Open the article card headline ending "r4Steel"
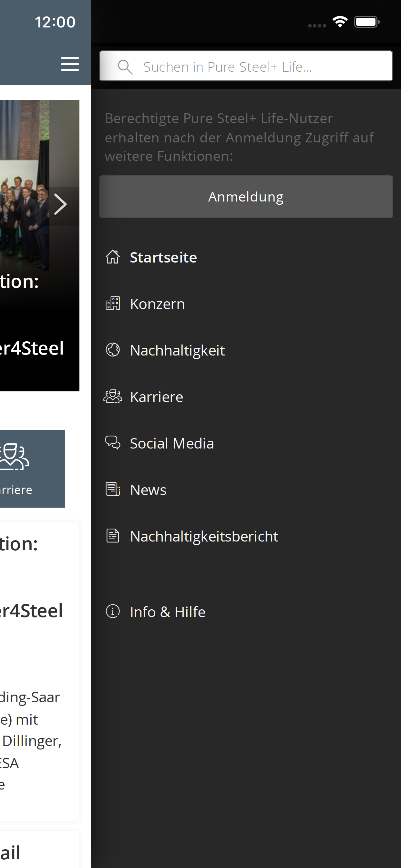This screenshot has height=868, width=401. point(31,611)
